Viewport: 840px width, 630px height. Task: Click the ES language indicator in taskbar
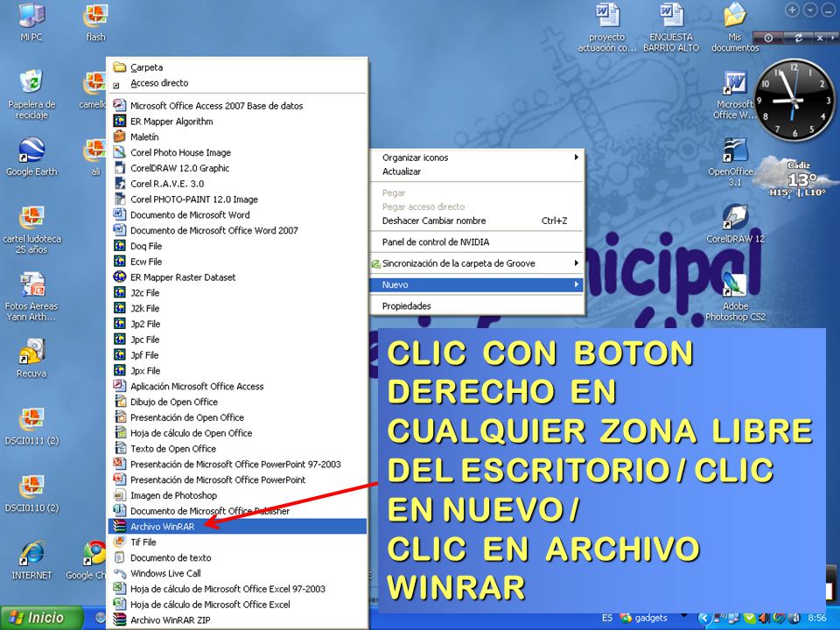[x=607, y=619]
